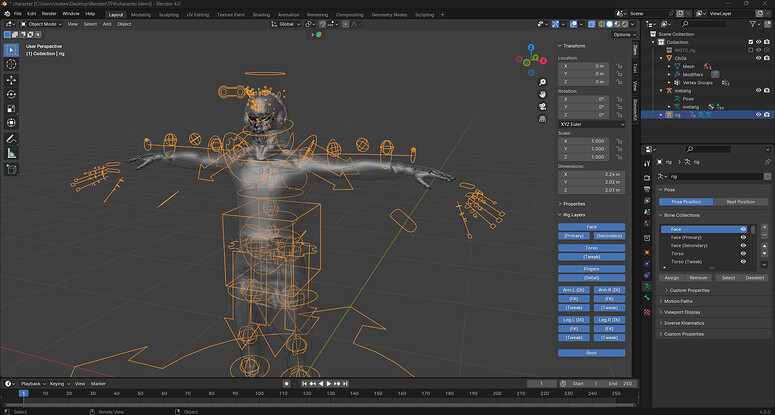Open the Render properties tab icon
This screenshot has height=415, width=775.
pos(647,177)
